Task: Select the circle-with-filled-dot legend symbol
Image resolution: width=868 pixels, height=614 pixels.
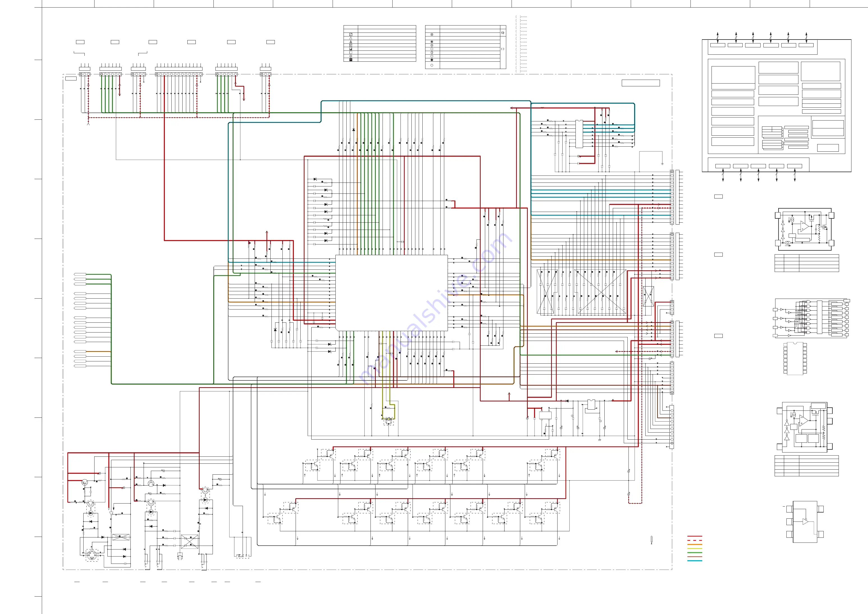Action: (x=432, y=42)
